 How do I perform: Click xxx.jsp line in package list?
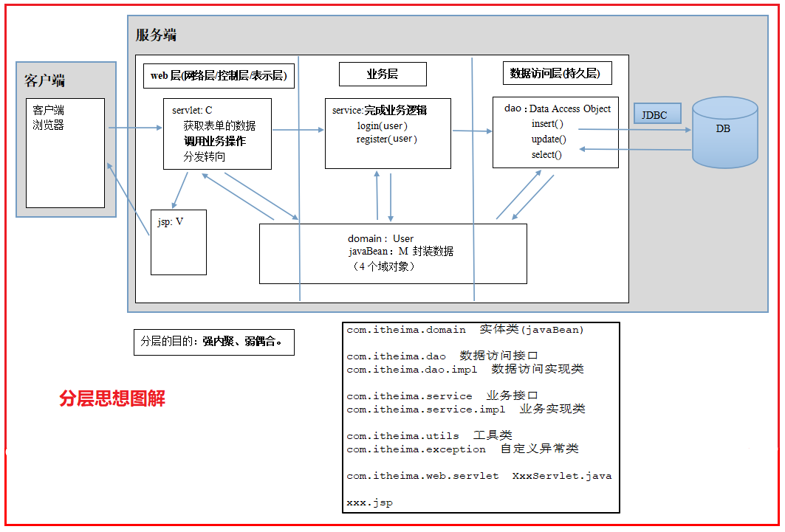point(369,502)
